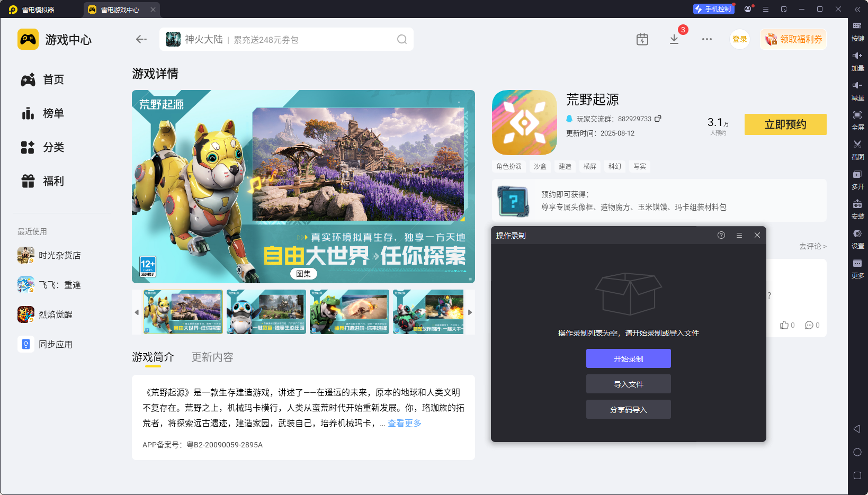This screenshot has height=495, width=868.
Task: Open 烈焰觉醒 from recently used
Action: [45, 314]
